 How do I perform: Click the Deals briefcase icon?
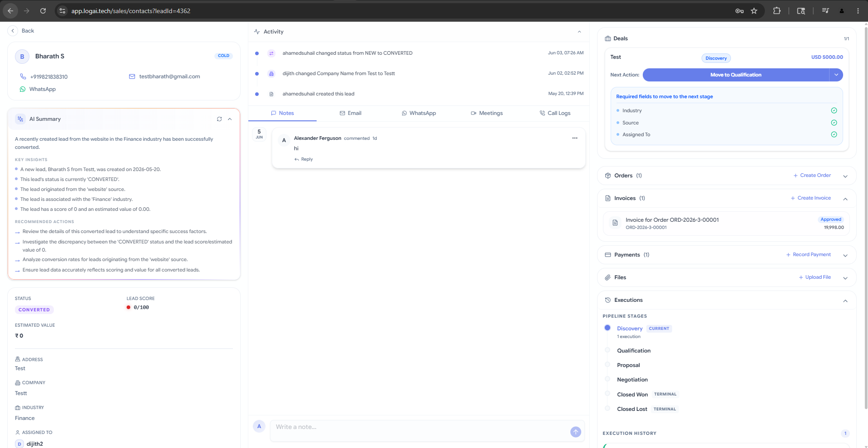pyautogui.click(x=608, y=38)
